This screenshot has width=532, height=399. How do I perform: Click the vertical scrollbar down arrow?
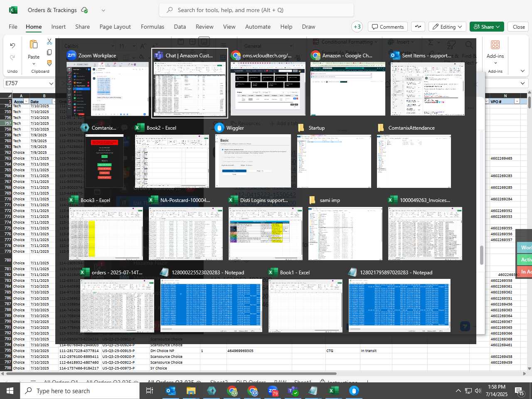pos(529,368)
